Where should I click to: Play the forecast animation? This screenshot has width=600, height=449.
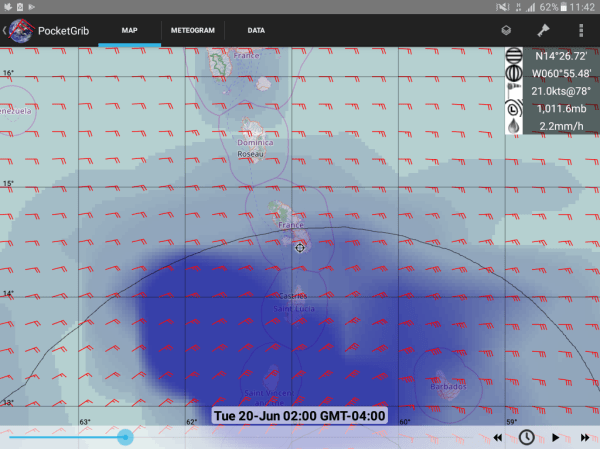point(556,438)
